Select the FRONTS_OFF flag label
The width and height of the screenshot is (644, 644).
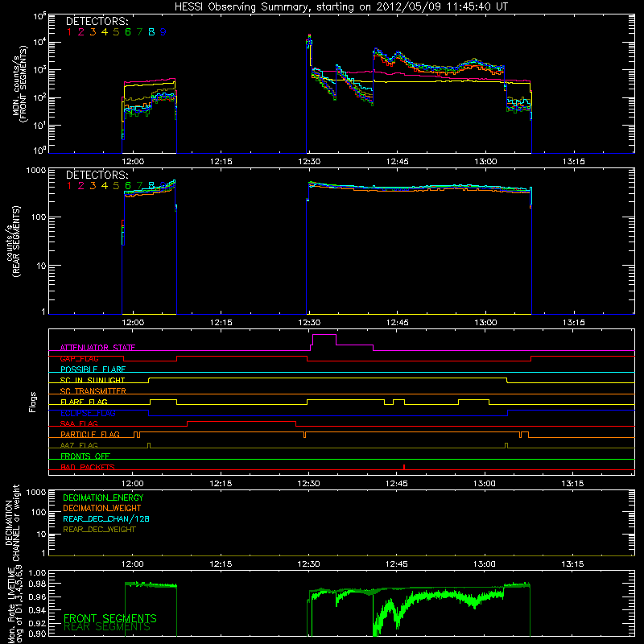[85, 456]
